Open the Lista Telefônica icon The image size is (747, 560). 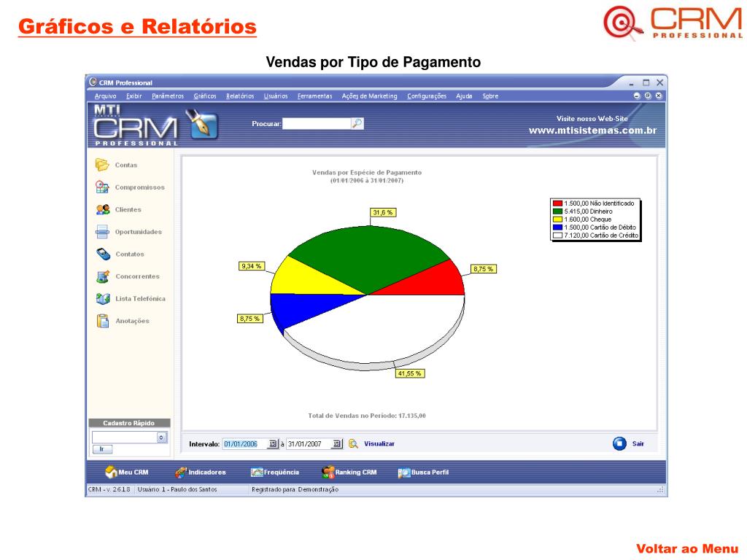click(x=103, y=298)
